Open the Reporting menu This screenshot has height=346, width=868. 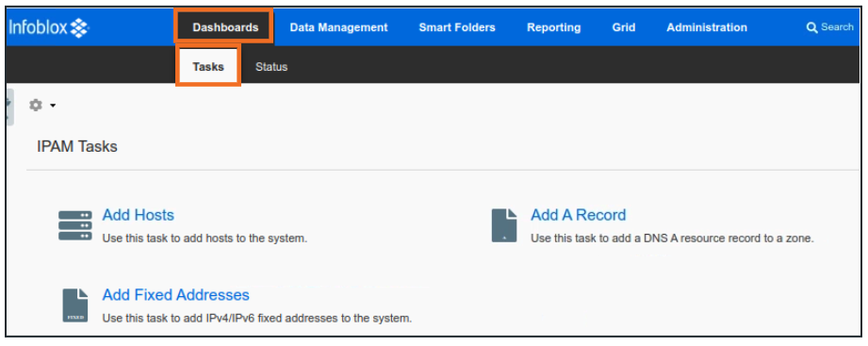[553, 27]
